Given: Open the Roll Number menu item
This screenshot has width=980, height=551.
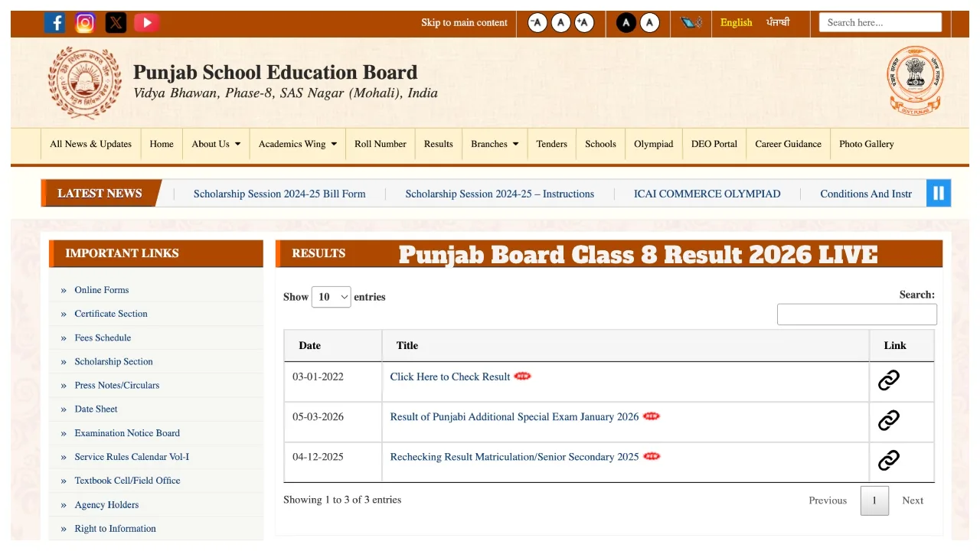Looking at the screenshot, I should (380, 144).
